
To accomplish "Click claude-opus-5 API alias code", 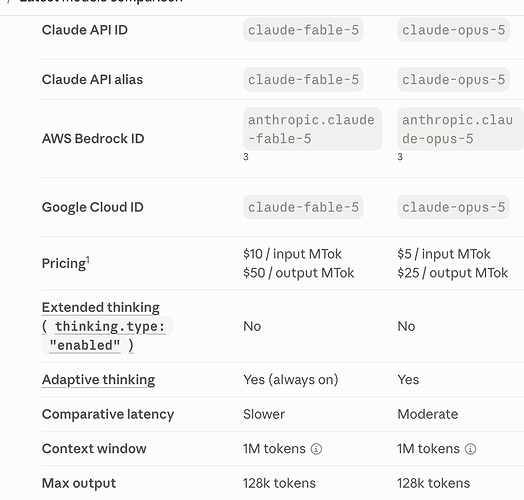I will [453, 80].
